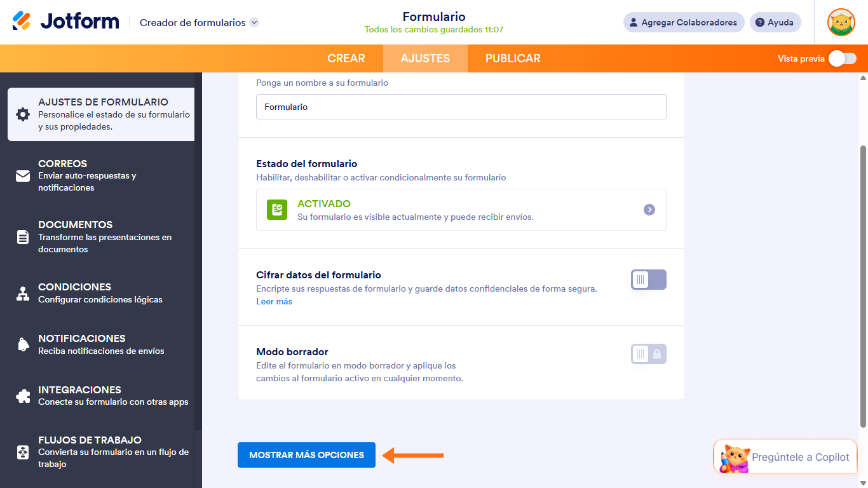Open the green Activado status icon
The height and width of the screenshot is (488, 868).
coord(276,210)
